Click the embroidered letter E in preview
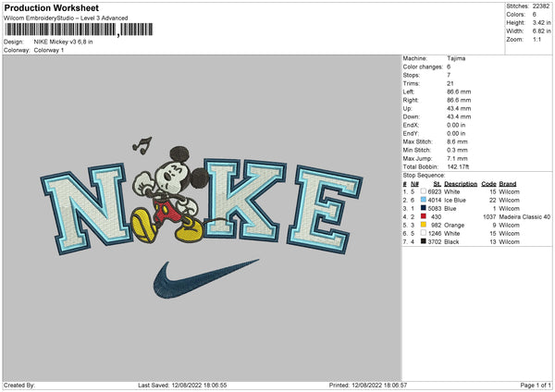The image size is (555, 392). (324, 210)
